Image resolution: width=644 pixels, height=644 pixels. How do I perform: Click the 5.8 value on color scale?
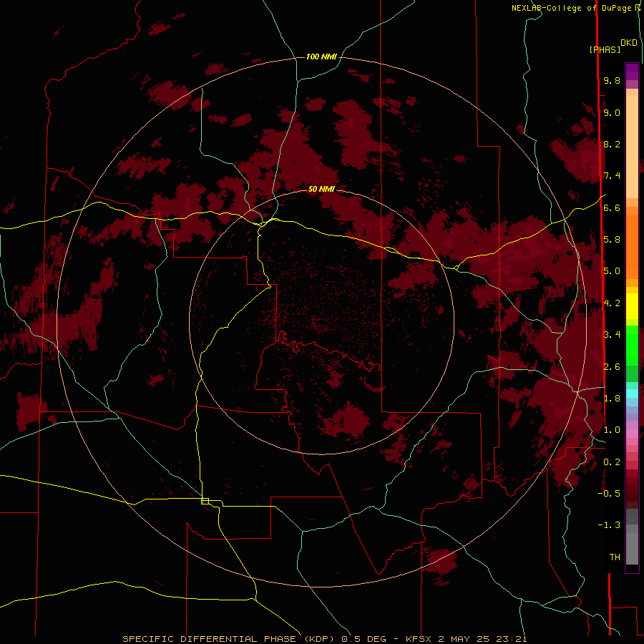612,240
